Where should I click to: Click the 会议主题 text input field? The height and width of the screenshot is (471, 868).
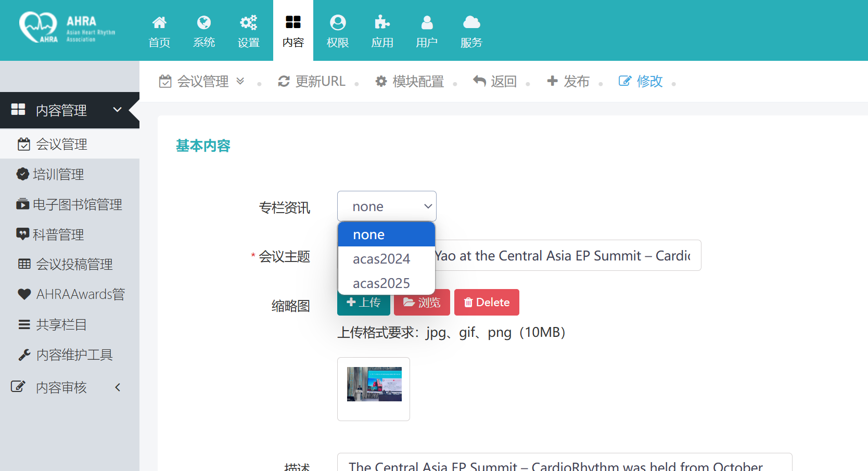(567, 256)
